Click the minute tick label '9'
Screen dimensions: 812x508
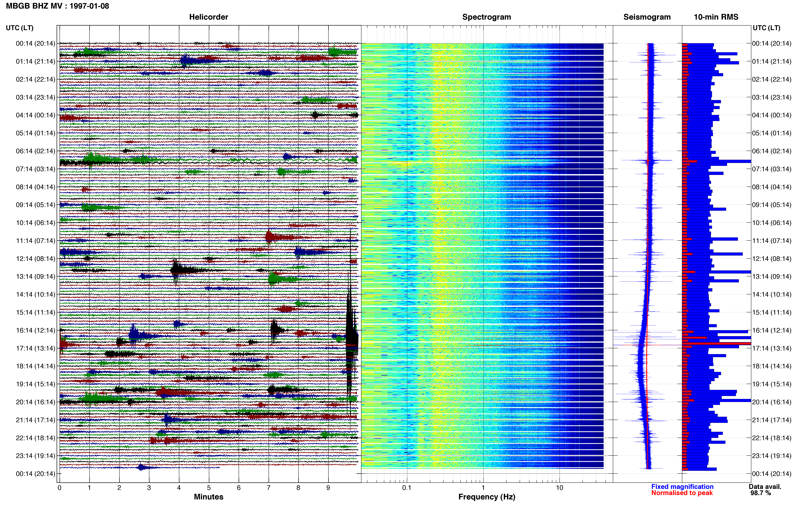click(x=328, y=488)
